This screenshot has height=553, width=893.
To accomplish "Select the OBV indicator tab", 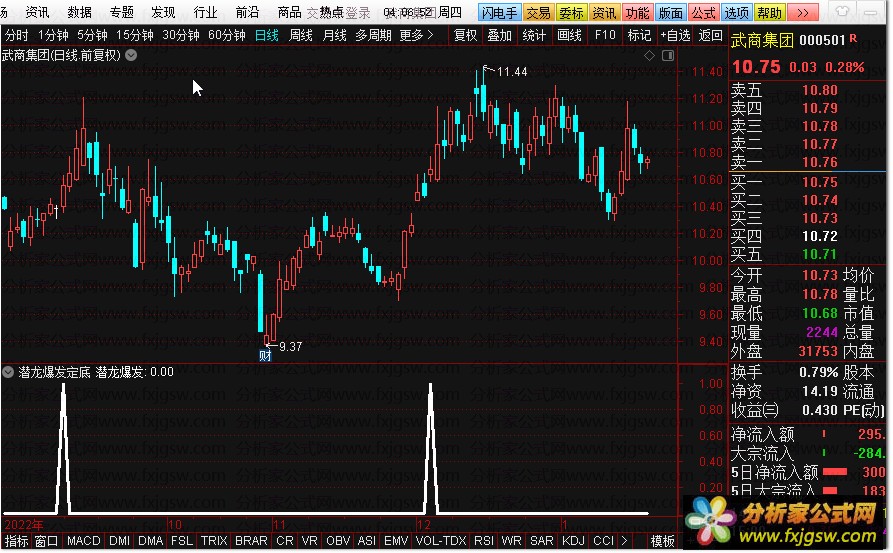I will point(338,540).
